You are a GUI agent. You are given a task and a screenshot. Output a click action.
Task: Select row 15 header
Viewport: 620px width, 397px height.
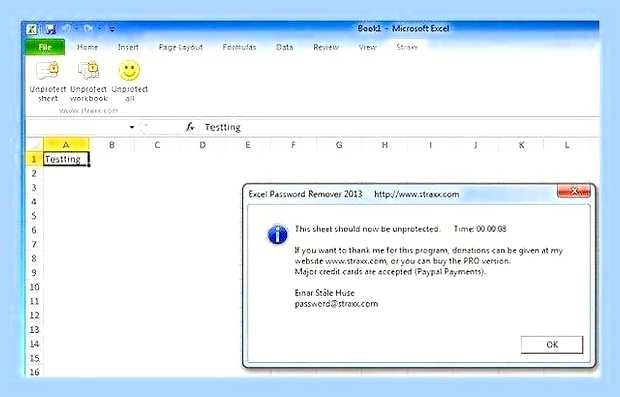[34, 358]
